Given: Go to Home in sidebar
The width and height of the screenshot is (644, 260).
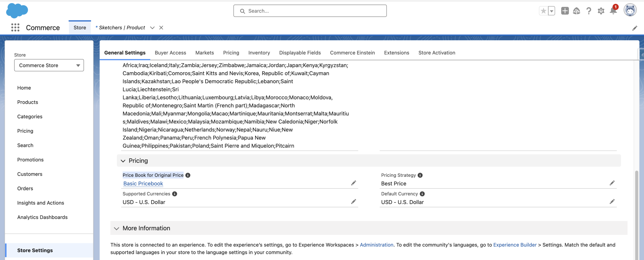Looking at the screenshot, I should coord(24,88).
